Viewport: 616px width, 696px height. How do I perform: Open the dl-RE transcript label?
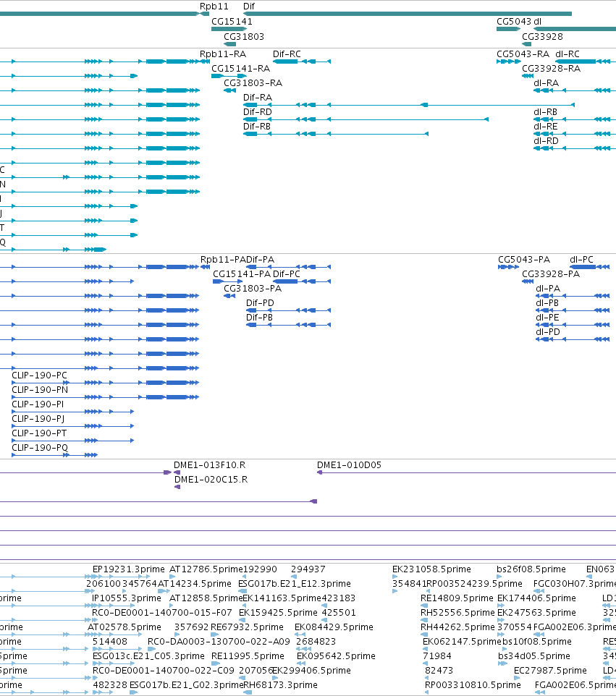(x=545, y=127)
